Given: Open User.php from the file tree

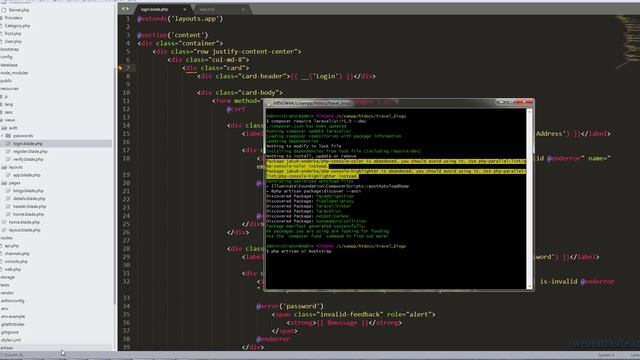Looking at the screenshot, I should tap(13, 41).
